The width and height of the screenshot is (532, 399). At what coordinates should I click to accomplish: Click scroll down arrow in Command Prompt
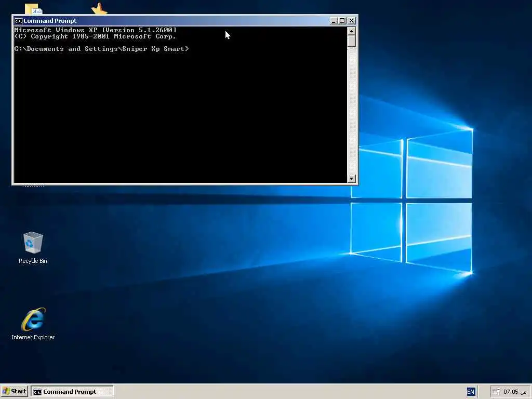click(352, 179)
